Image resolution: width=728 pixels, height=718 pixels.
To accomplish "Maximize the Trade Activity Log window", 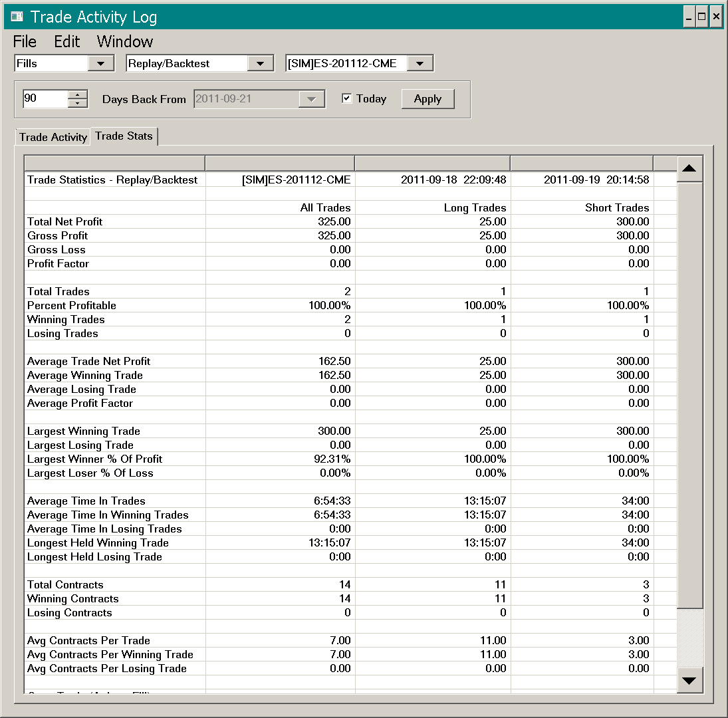I will pos(702,17).
